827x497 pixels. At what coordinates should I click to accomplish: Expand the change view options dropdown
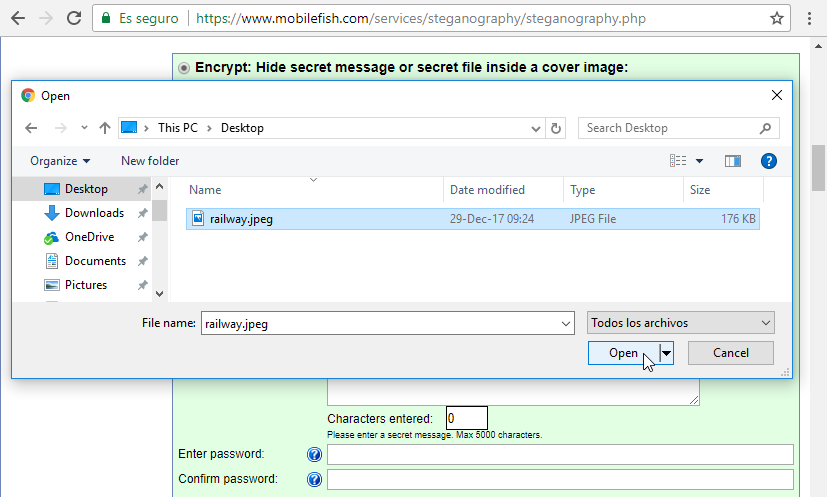tap(699, 161)
